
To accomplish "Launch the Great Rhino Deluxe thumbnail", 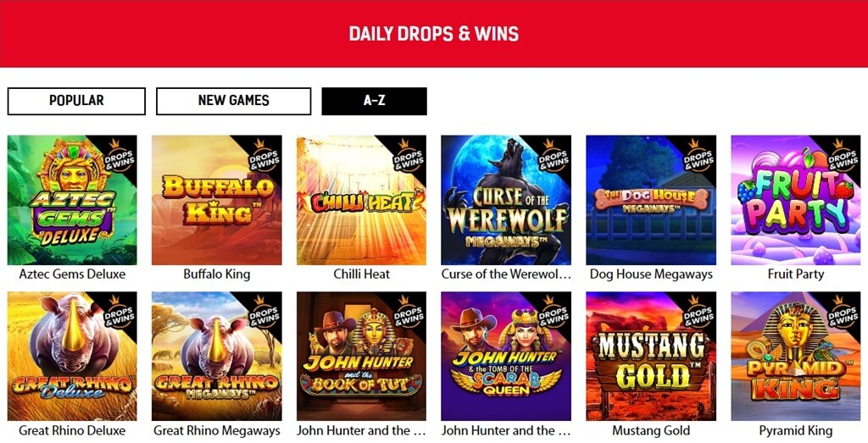I will tap(72, 356).
